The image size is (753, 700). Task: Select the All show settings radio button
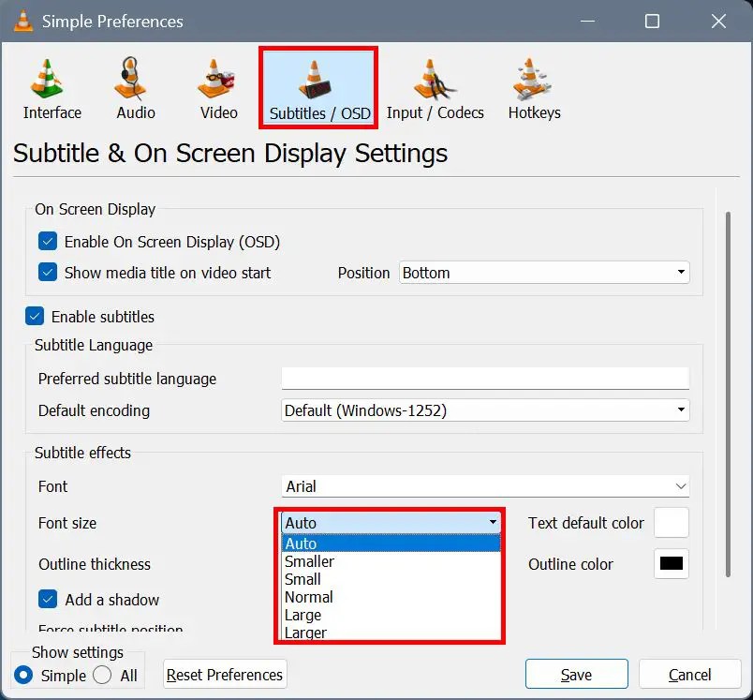click(102, 675)
